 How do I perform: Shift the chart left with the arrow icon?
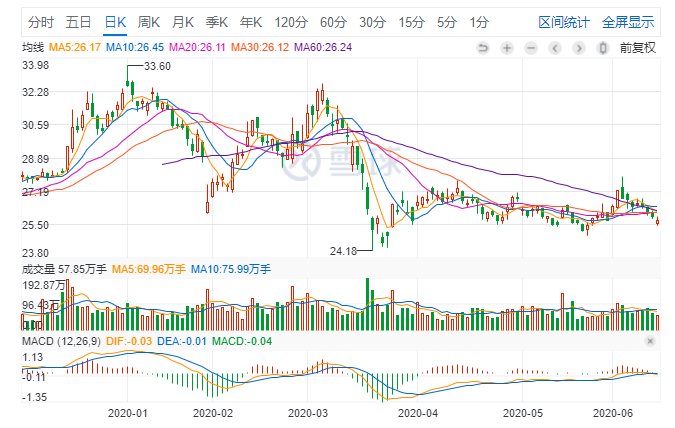(x=555, y=48)
